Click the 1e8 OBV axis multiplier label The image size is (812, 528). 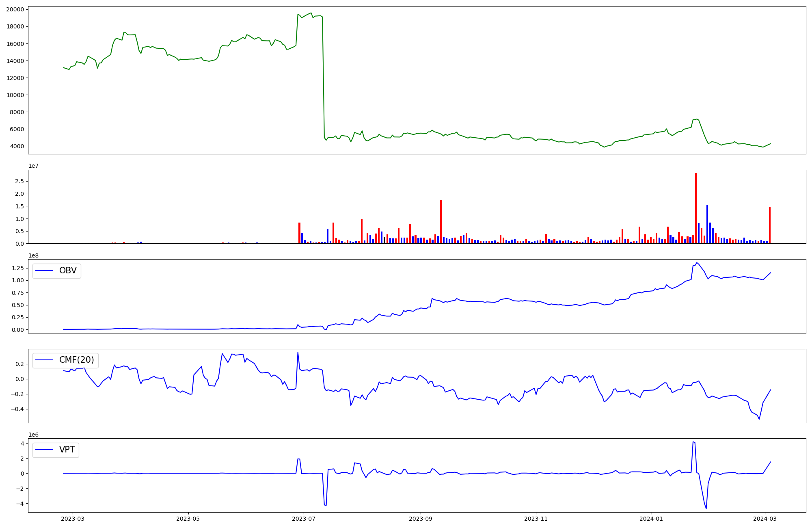tap(33, 255)
